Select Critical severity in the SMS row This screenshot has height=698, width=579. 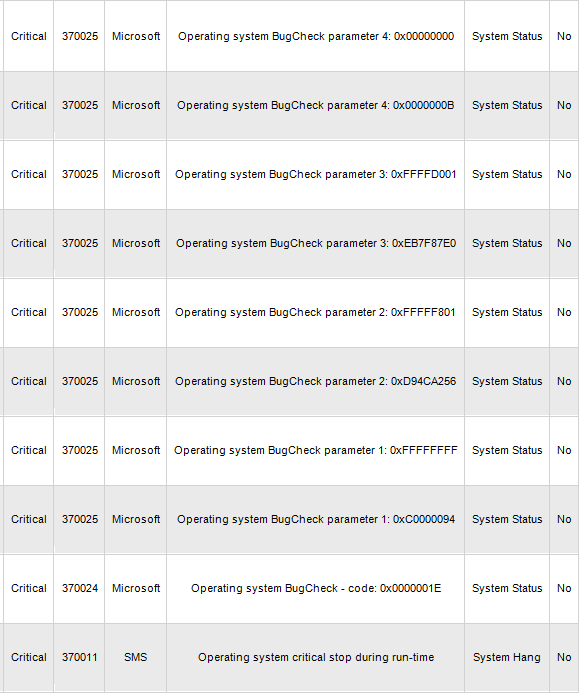[x=29, y=657]
